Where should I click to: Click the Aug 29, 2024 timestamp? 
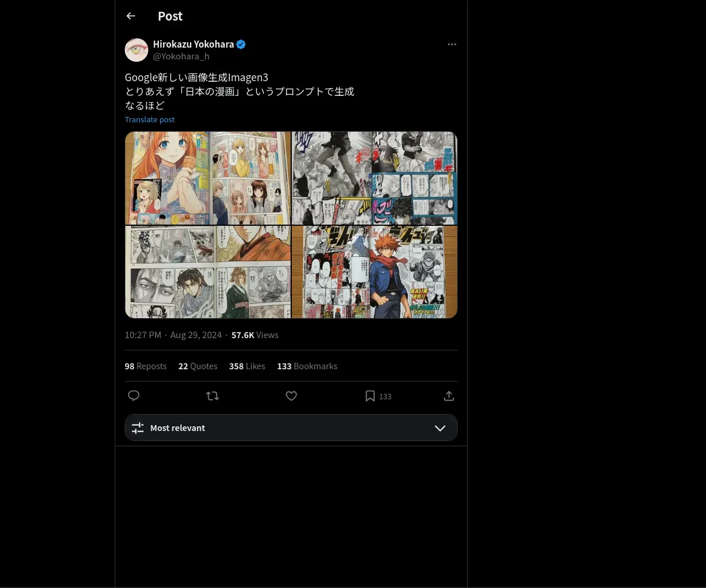196,335
